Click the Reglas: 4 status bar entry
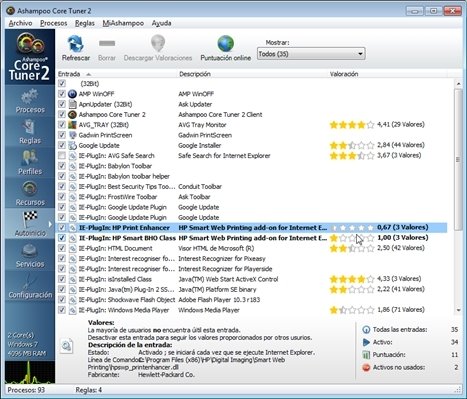This screenshot has height=399, width=467. (x=89, y=390)
